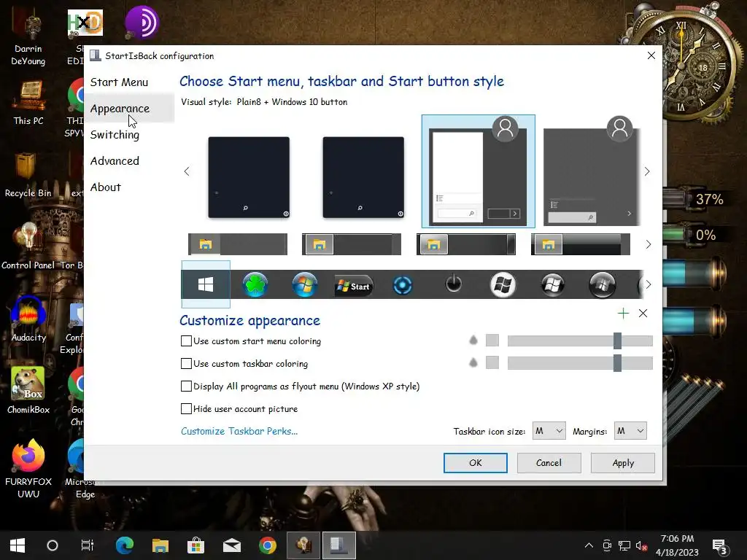Image resolution: width=747 pixels, height=560 pixels.
Task: Select the XP-style 'Start' button image
Action: click(x=354, y=286)
